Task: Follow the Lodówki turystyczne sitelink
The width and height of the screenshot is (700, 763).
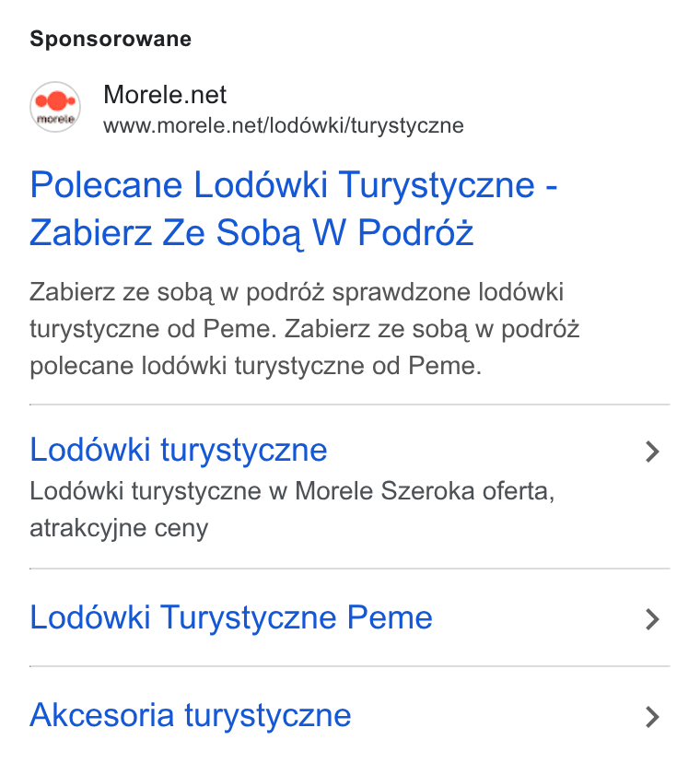Action: (179, 450)
